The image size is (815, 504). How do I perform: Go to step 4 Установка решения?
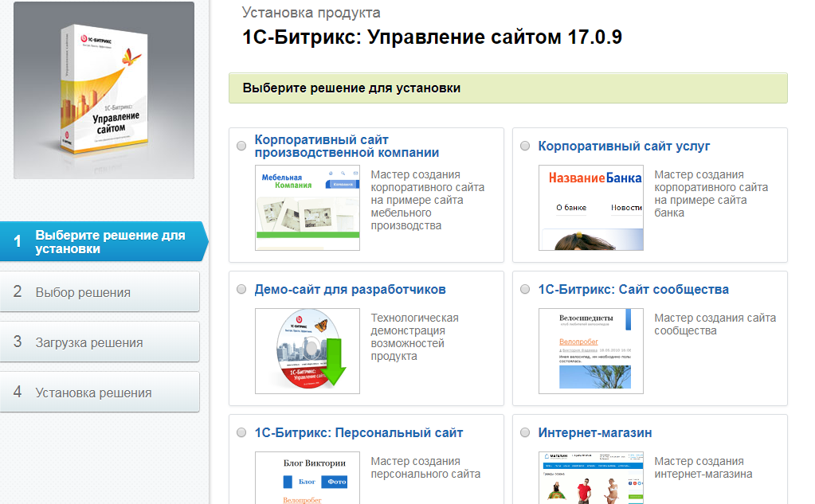100,393
